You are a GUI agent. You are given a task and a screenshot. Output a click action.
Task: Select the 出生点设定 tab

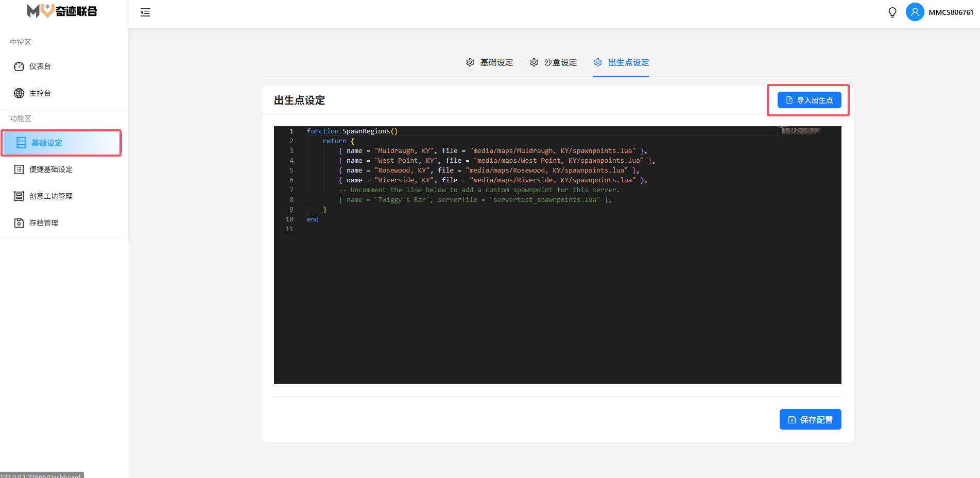tap(621, 62)
